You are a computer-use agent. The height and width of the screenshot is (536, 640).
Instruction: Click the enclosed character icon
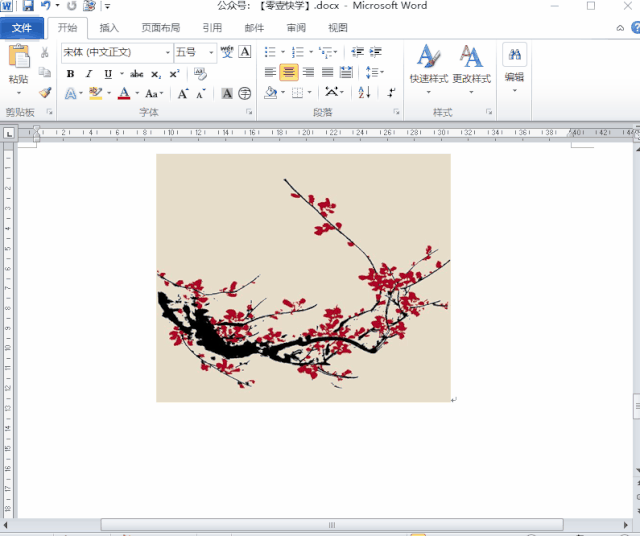(x=244, y=94)
